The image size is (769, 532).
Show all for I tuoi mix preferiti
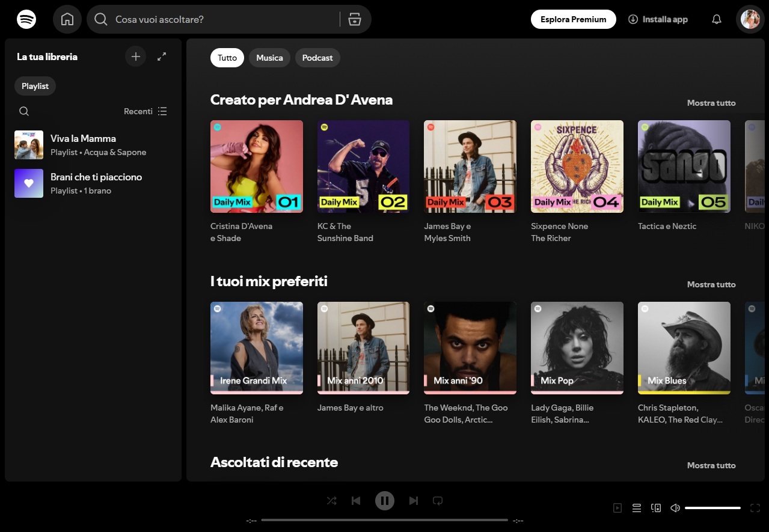[x=711, y=284]
